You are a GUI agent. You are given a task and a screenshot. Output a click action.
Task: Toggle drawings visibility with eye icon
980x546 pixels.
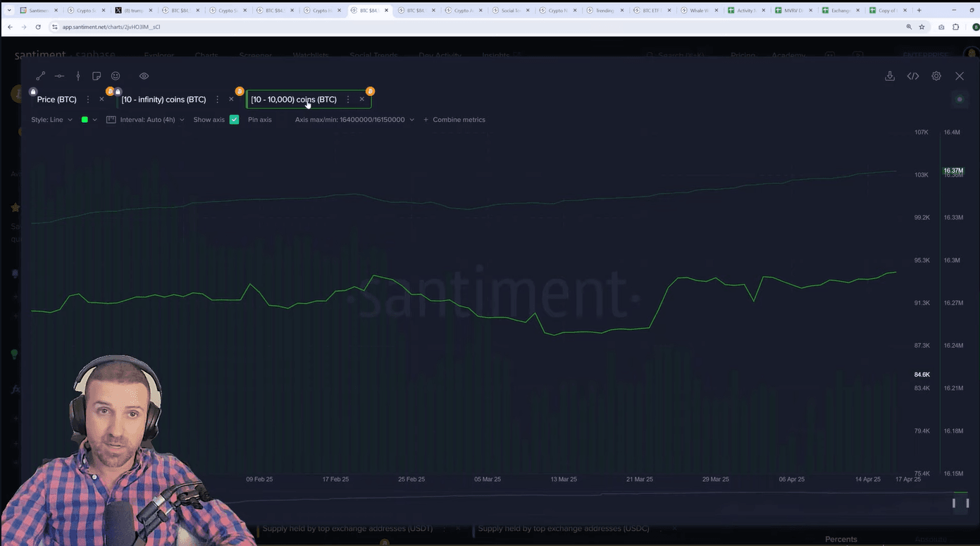click(x=144, y=76)
